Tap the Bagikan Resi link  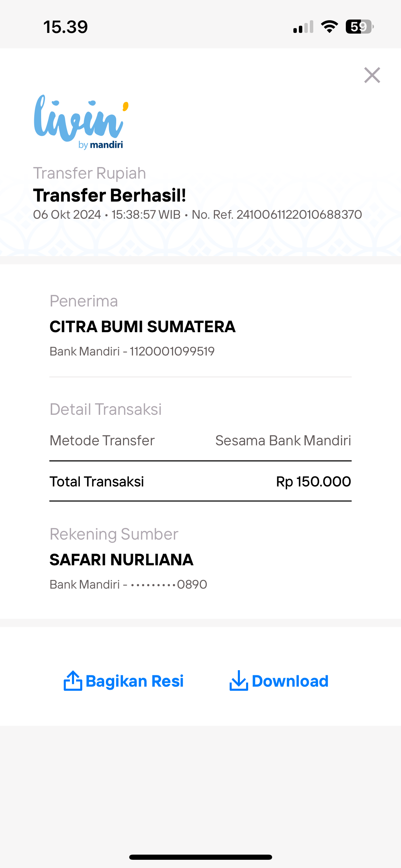pos(134,681)
